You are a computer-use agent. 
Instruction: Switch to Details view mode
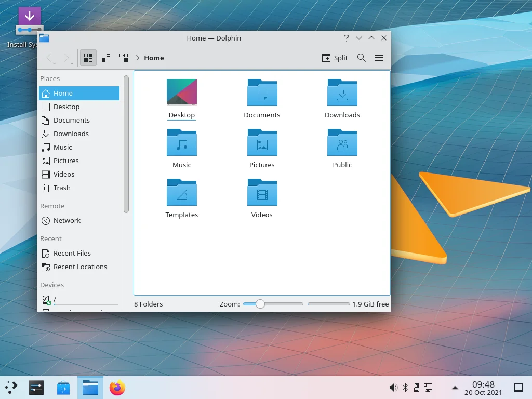tap(124, 58)
